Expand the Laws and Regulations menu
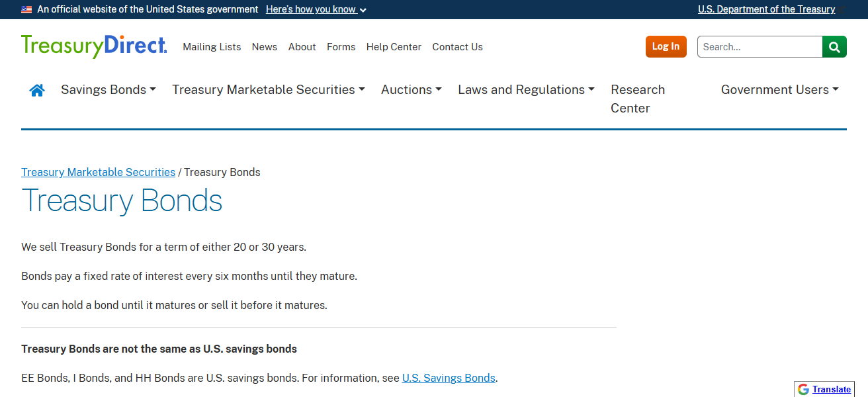 click(x=522, y=89)
